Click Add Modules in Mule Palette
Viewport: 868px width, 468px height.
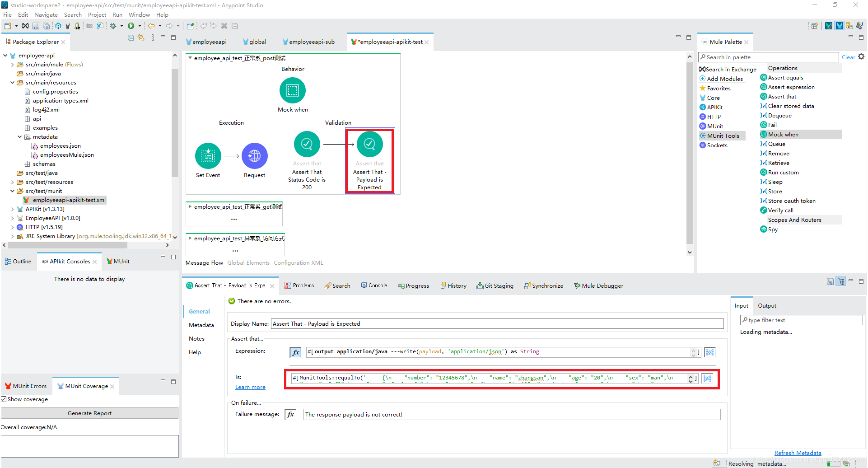pyautogui.click(x=721, y=79)
